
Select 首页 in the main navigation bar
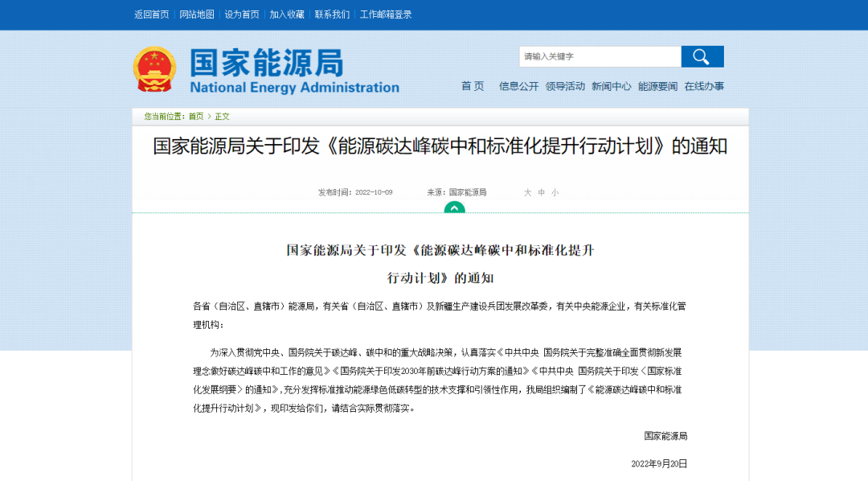(473, 86)
